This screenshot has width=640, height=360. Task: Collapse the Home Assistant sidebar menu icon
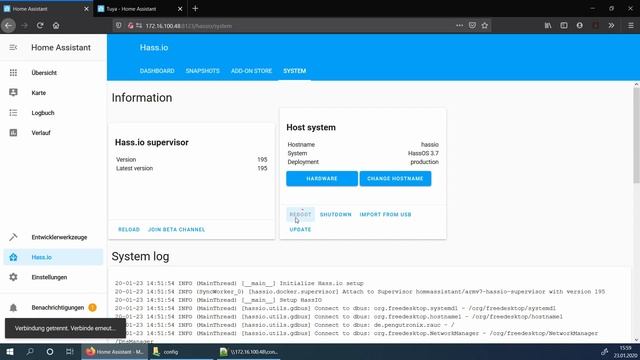click(13, 47)
